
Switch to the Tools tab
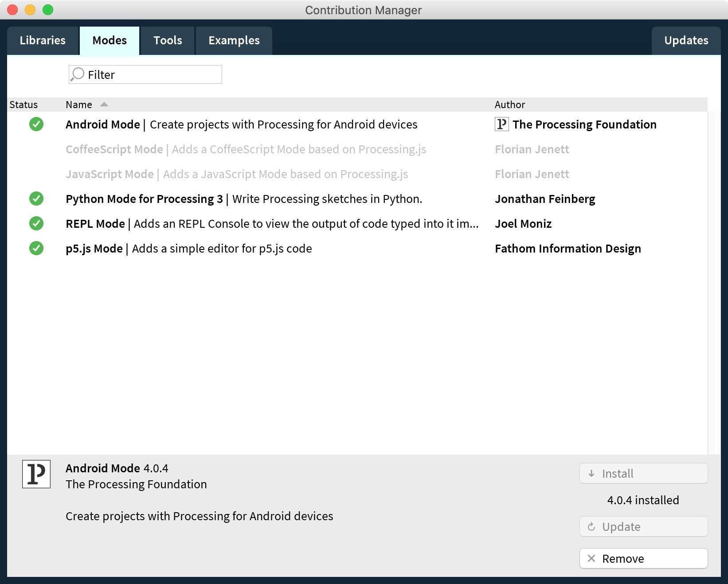pyautogui.click(x=168, y=41)
